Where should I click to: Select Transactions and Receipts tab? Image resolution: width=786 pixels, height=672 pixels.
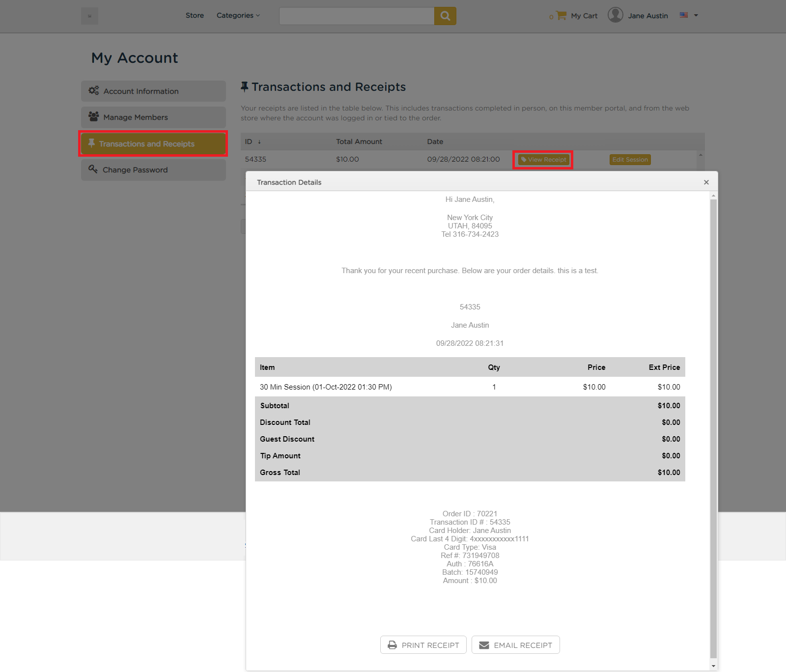click(153, 143)
